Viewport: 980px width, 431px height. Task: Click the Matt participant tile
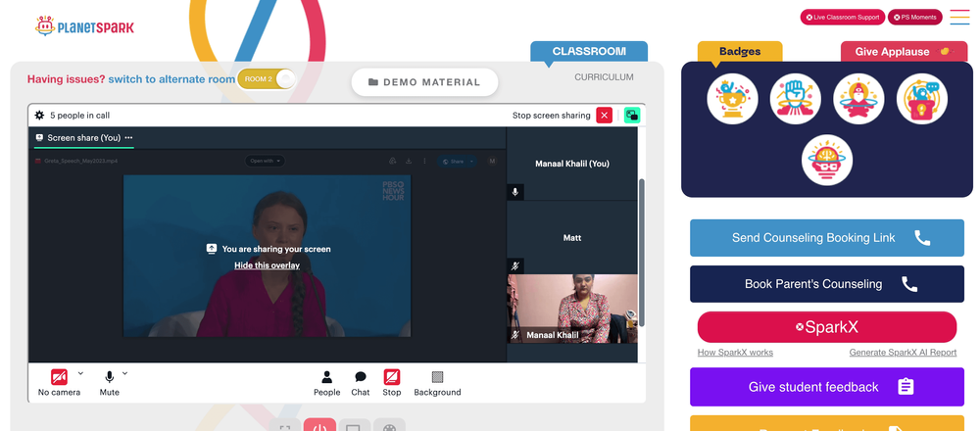[572, 237]
